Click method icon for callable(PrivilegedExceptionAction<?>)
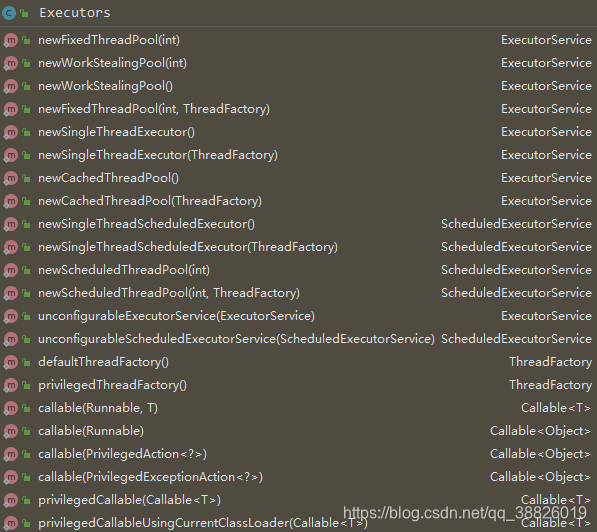 coord(11,477)
